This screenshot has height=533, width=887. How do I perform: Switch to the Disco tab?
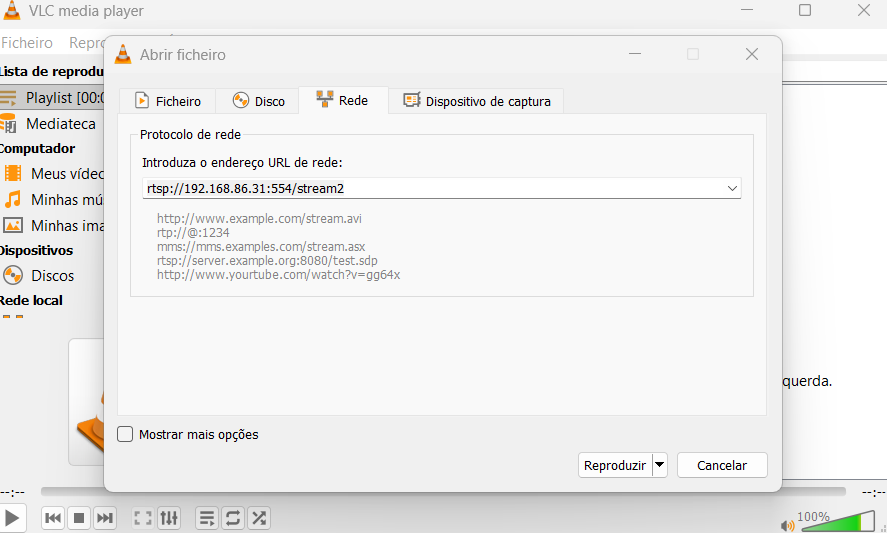[x=258, y=101]
